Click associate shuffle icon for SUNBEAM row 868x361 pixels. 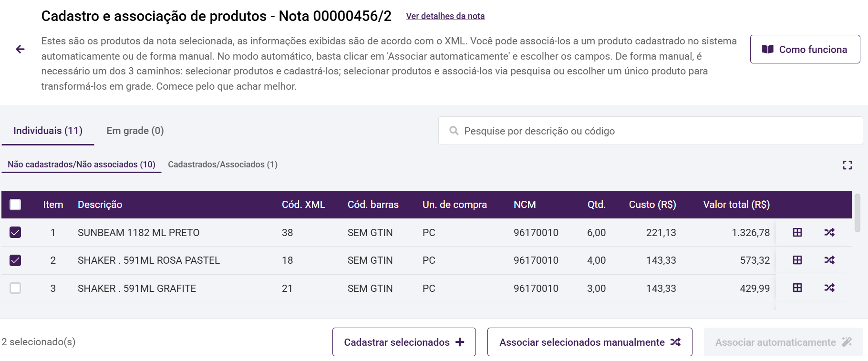click(829, 232)
